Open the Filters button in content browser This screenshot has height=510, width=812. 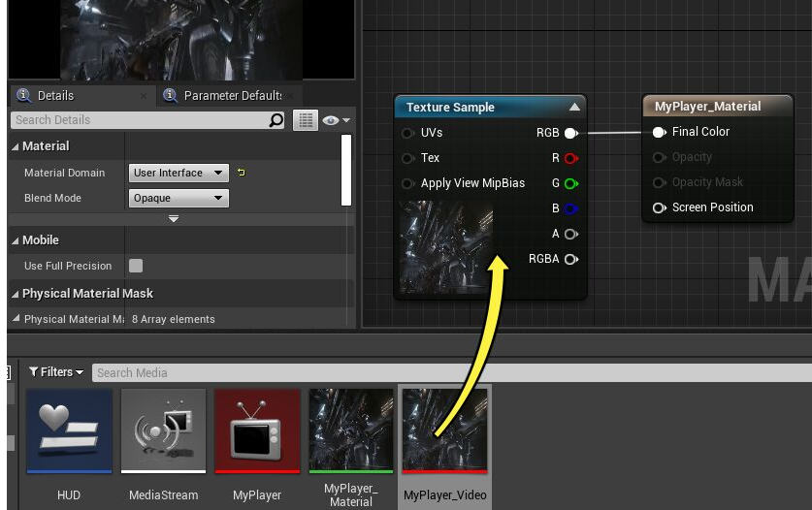[x=56, y=372]
